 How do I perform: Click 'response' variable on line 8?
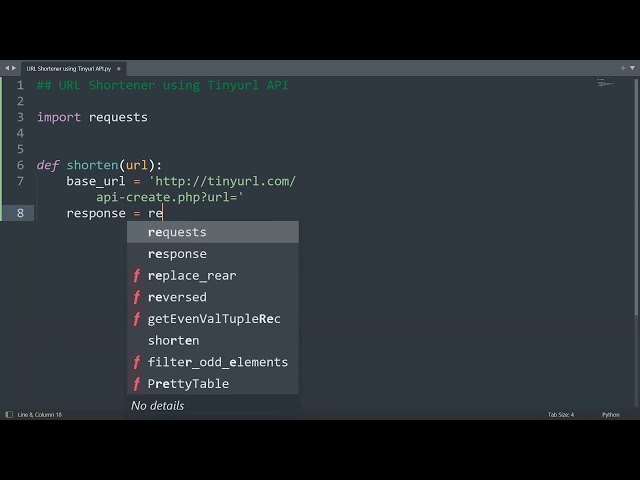[96, 213]
